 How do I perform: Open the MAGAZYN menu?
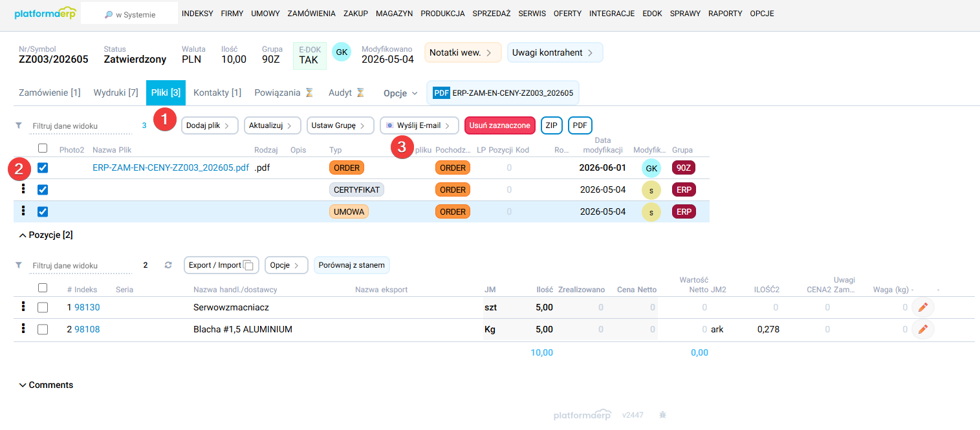tap(394, 14)
